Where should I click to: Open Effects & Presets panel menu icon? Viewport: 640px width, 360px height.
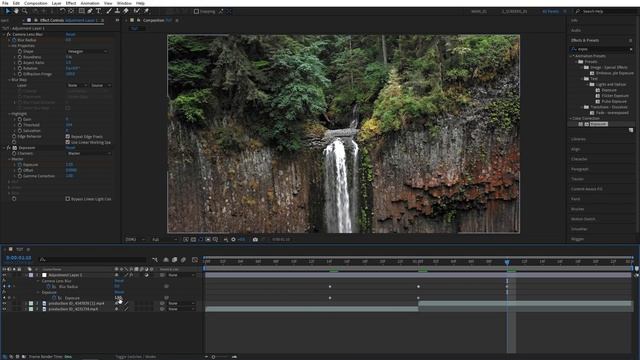(631, 40)
